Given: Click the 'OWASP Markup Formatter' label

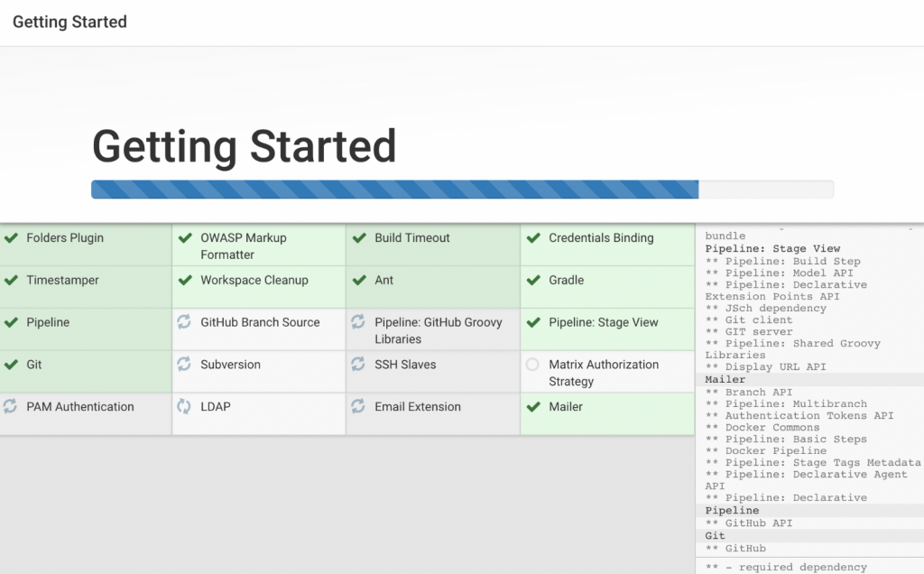Looking at the screenshot, I should (244, 246).
